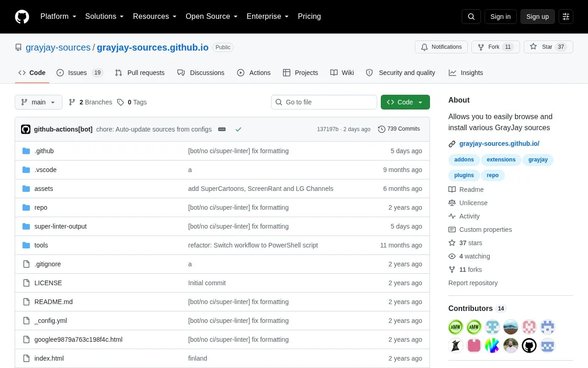Image resolution: width=588 pixels, height=368 pixels.
Task: Click the search magnifier icon
Action: pyautogui.click(x=471, y=17)
